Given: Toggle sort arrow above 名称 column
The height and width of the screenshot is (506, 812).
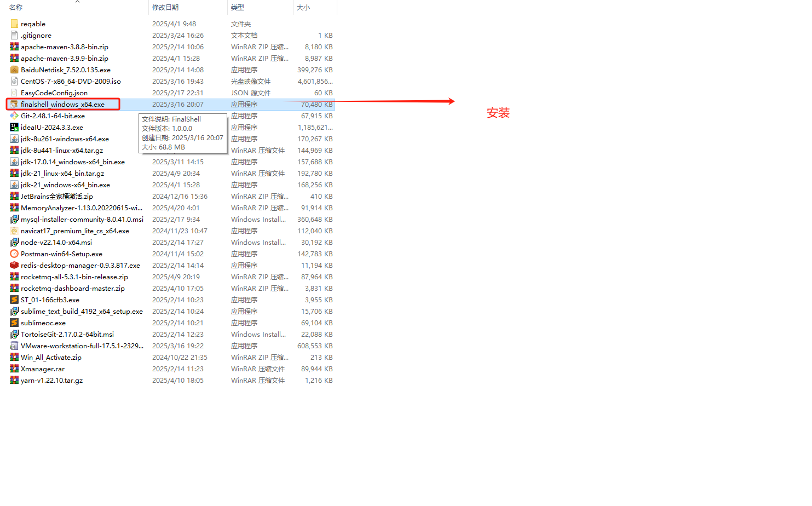Looking at the screenshot, I should coord(77,2).
